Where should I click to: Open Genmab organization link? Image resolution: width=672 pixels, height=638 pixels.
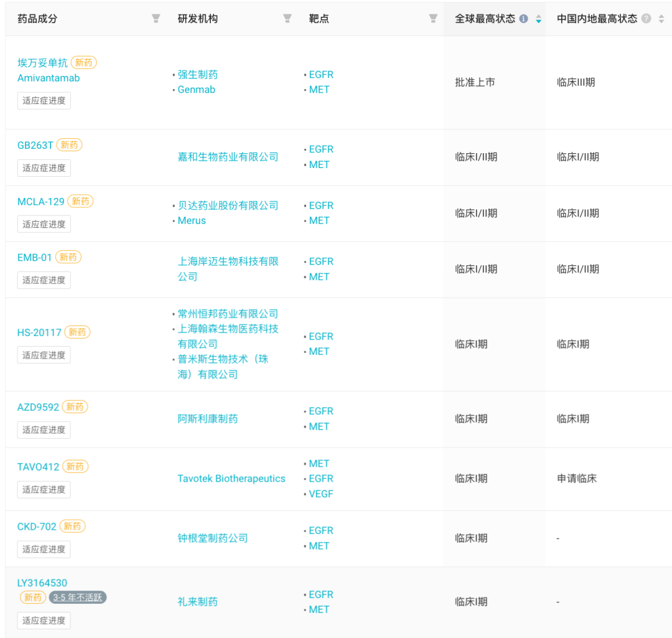[x=196, y=90]
